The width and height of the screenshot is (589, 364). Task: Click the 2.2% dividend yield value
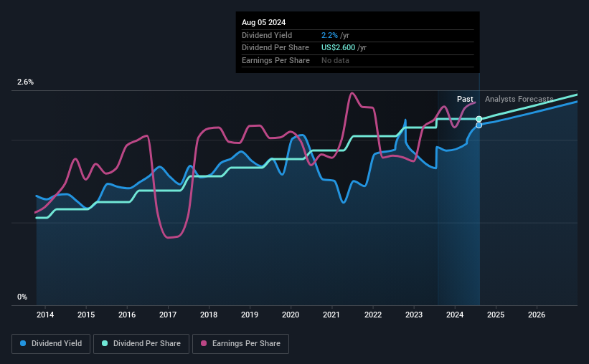[x=329, y=35]
